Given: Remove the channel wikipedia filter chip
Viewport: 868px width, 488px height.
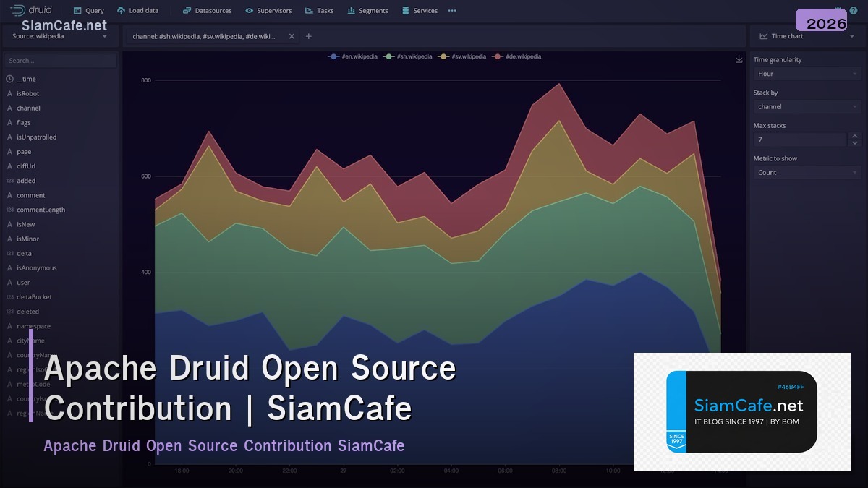Looking at the screenshot, I should click(x=292, y=35).
